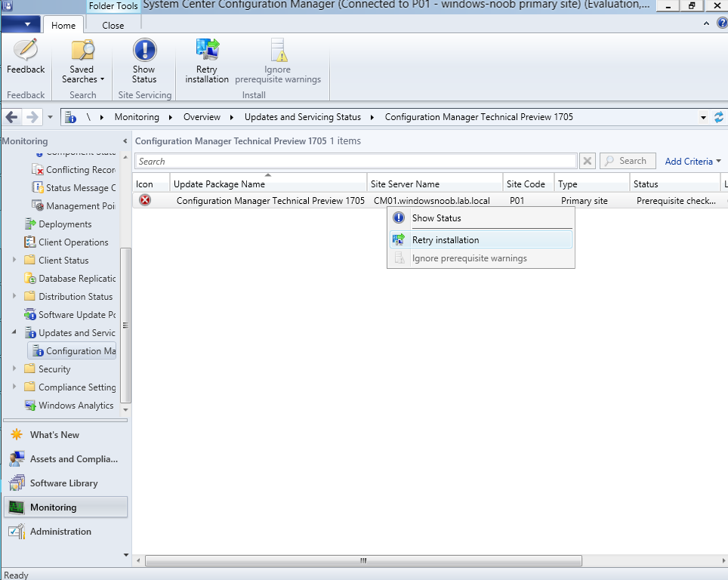Click into the Search input field
Image resolution: width=728 pixels, height=580 pixels.
356,161
